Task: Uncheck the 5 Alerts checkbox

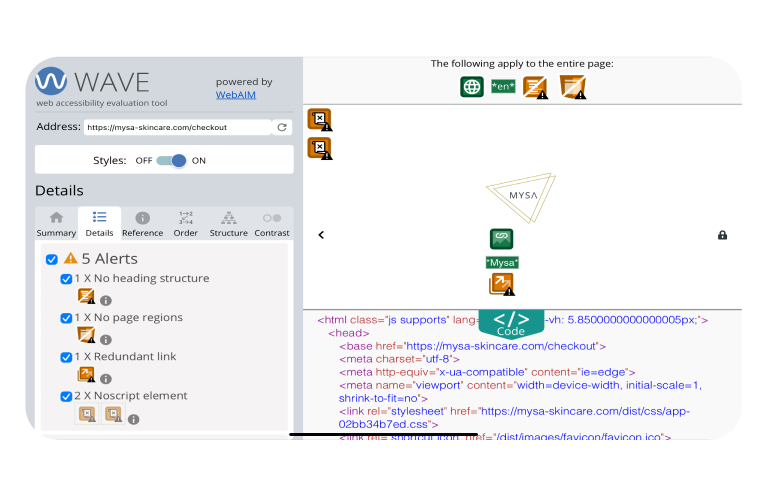Action: (x=52, y=259)
